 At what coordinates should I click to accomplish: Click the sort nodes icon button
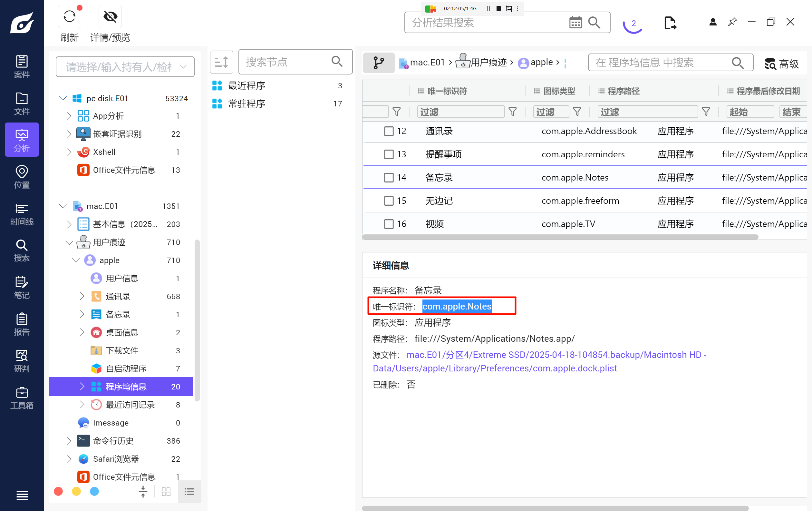[x=222, y=62]
